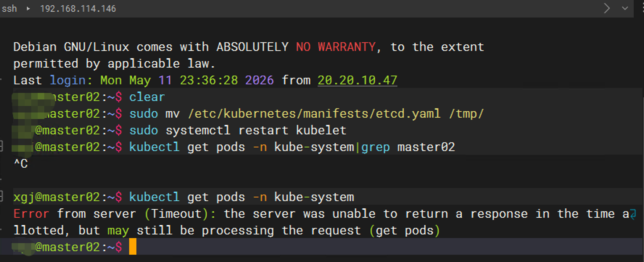
Task: Open the 20.20.10.47 IP address link
Action: click(358, 80)
